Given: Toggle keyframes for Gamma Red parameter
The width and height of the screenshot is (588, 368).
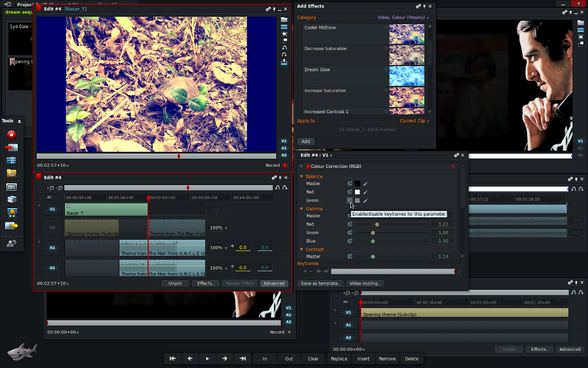Looking at the screenshot, I should tap(350, 224).
